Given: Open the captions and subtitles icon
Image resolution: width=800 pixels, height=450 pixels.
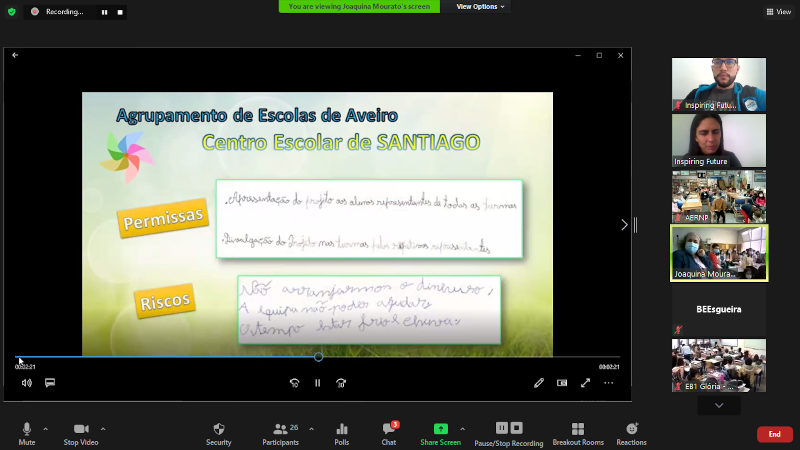Looking at the screenshot, I should [x=50, y=383].
